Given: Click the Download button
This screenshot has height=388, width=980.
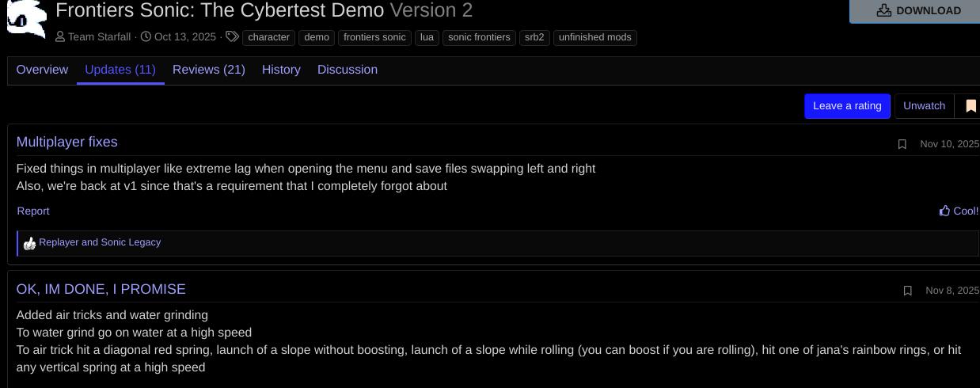Looking at the screenshot, I should (919, 11).
